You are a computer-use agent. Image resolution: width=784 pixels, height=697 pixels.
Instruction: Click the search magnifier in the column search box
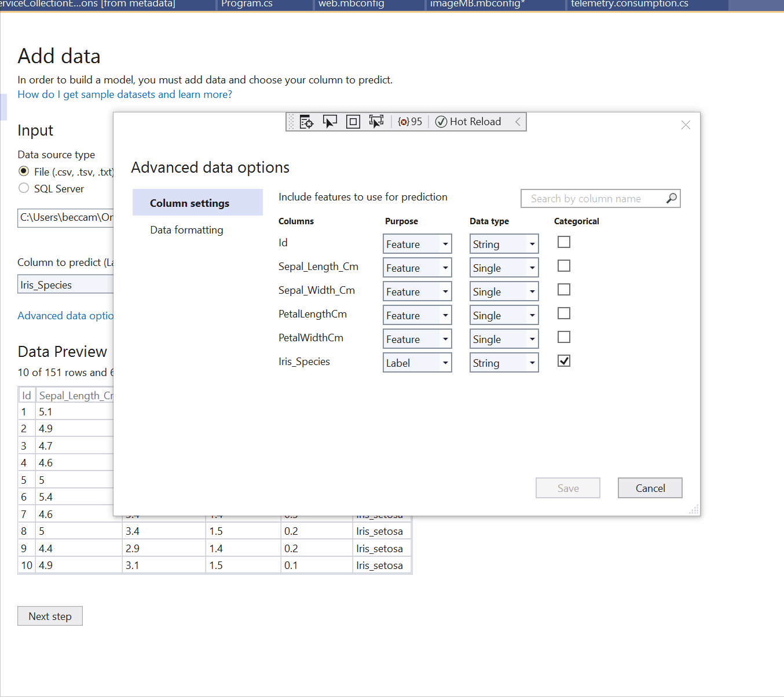pos(671,198)
